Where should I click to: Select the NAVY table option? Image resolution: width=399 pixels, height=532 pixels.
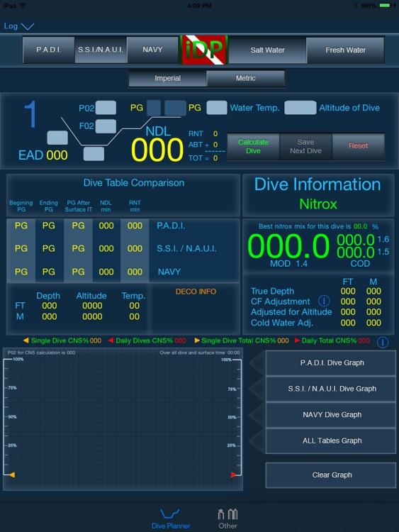click(152, 50)
